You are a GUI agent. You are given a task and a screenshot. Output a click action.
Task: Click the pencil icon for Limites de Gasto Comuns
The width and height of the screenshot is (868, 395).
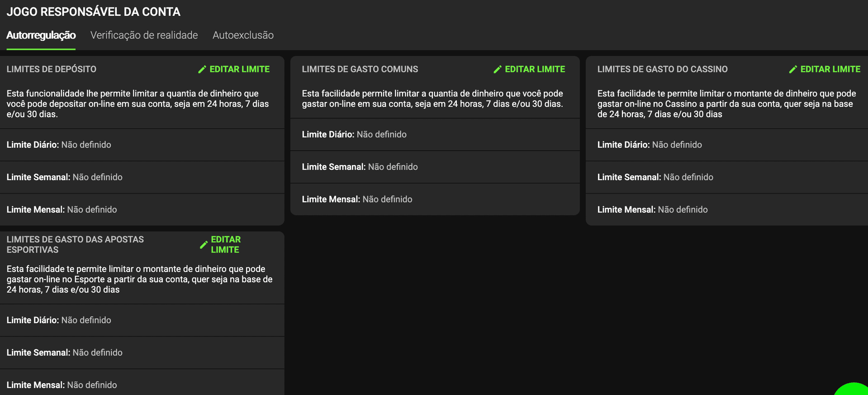tap(498, 69)
